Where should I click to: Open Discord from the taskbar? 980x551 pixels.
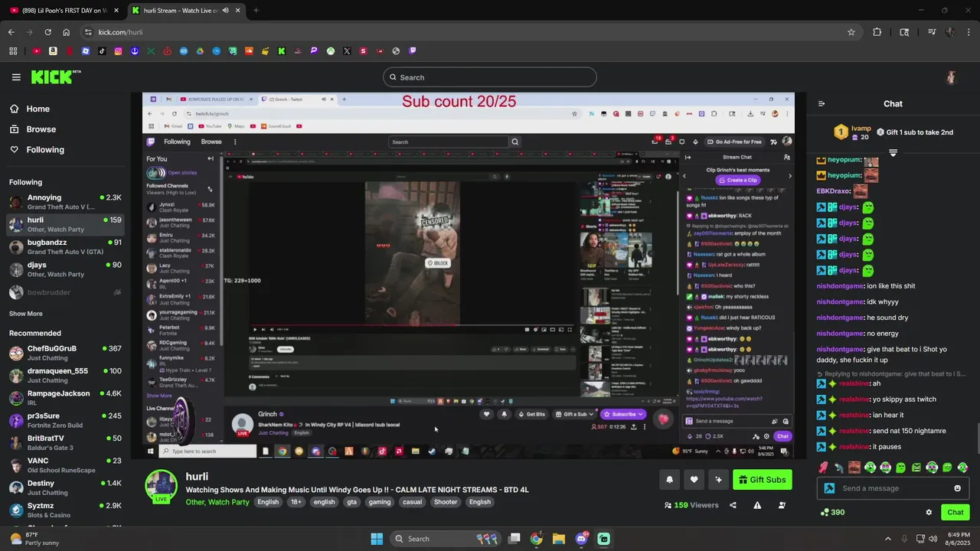(581, 539)
